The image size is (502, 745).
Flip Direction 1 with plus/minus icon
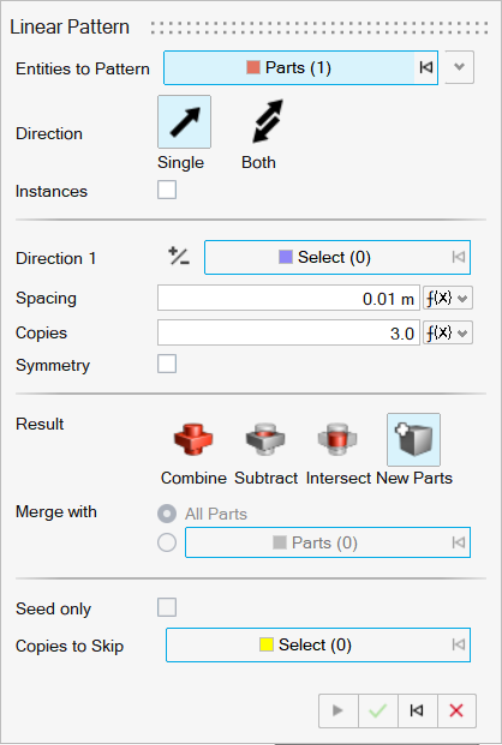click(179, 257)
